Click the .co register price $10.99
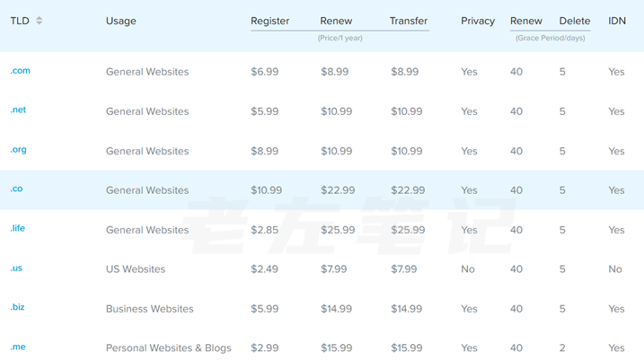This screenshot has width=644, height=361. 267,190
